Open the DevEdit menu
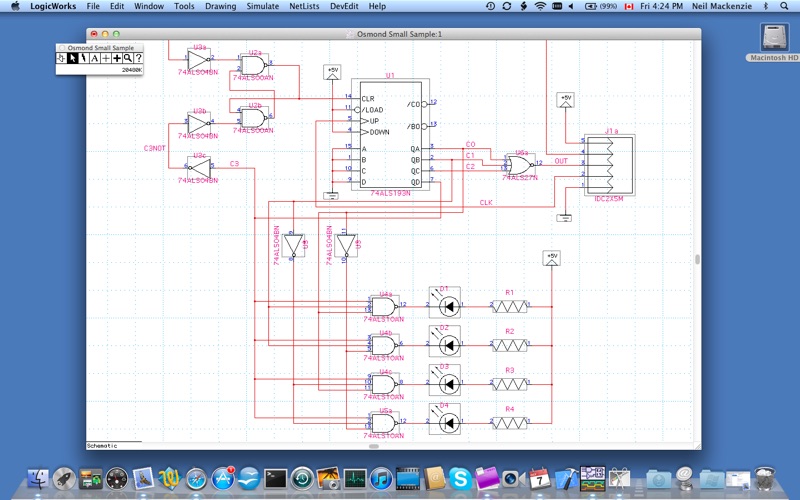The width and height of the screenshot is (800, 500). coord(344,6)
